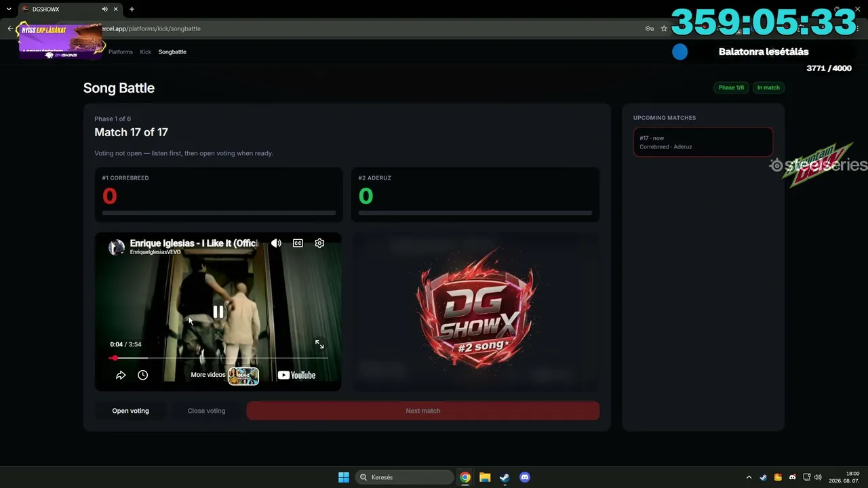Select the #17 Correbreed · Aderuz upcoming match
Viewport: 868px width, 488px height.
point(703,142)
